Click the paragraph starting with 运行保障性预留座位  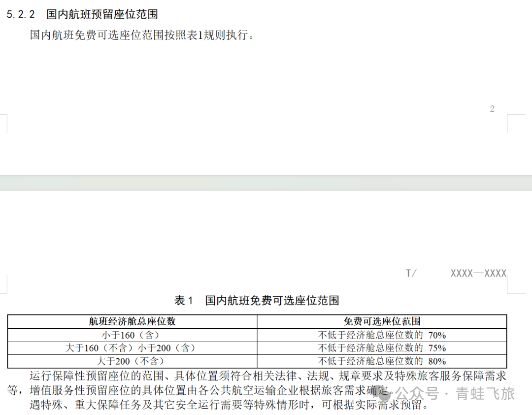tap(256, 377)
